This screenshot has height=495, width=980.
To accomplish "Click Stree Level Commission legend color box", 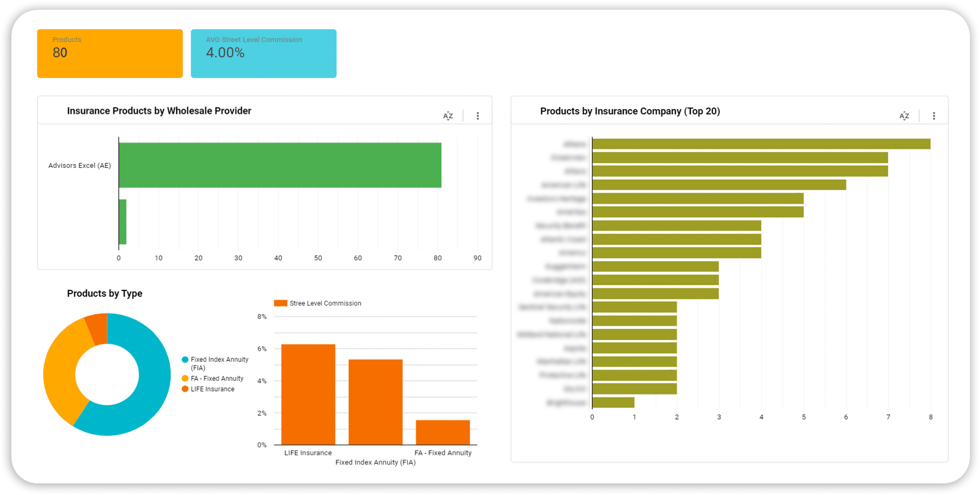I will [x=280, y=303].
